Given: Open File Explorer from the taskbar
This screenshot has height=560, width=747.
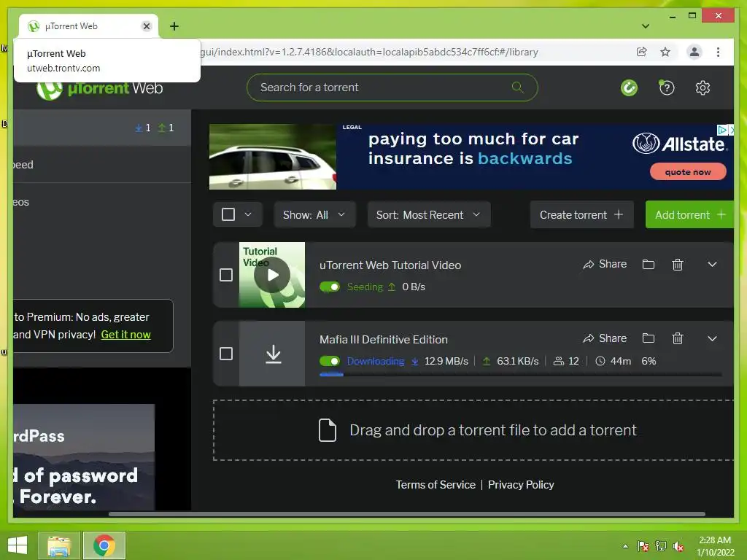Looking at the screenshot, I should (x=59, y=545).
